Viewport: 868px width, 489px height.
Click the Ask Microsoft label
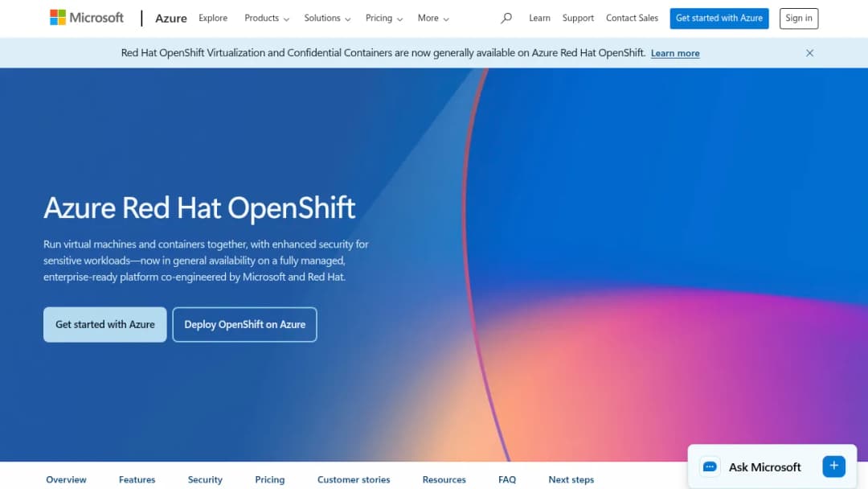pyautogui.click(x=764, y=466)
